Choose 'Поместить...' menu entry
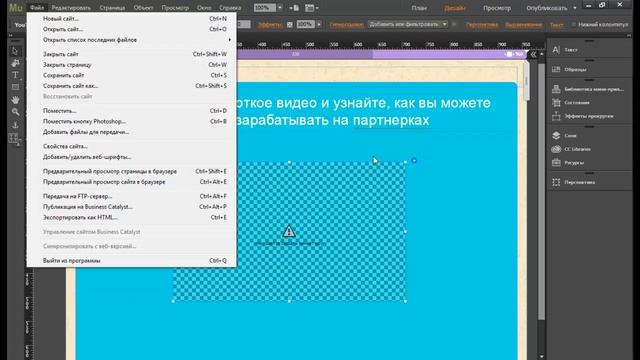 click(x=131, y=111)
